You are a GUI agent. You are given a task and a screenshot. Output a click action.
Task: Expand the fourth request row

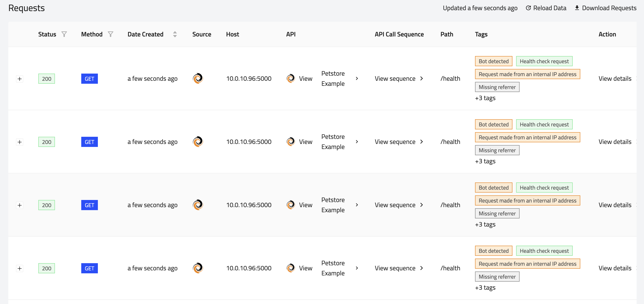point(19,268)
